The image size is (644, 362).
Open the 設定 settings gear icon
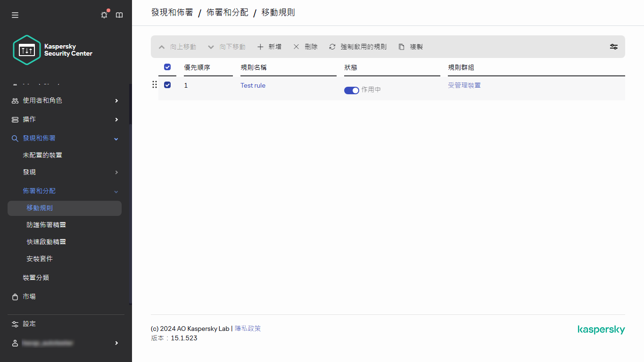coord(15,324)
